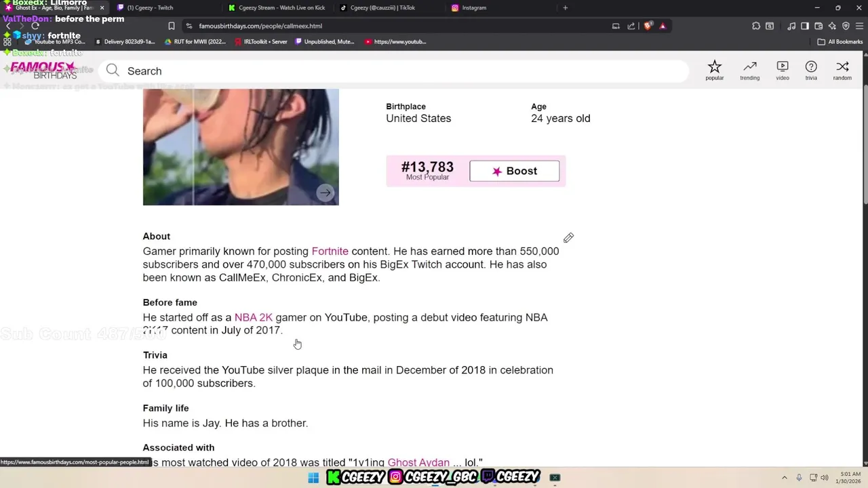Click the "Family life" heading
The image size is (868, 488).
[x=165, y=408]
